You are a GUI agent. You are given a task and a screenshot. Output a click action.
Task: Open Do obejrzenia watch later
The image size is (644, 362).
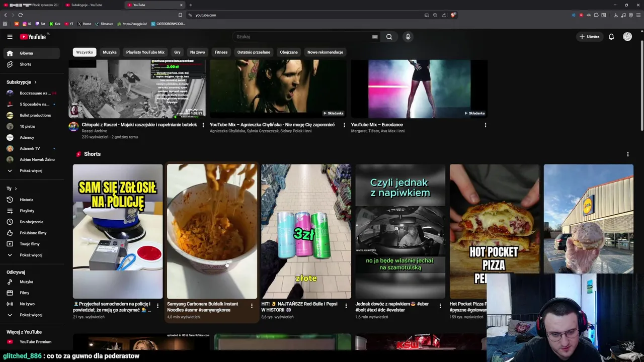(31, 222)
